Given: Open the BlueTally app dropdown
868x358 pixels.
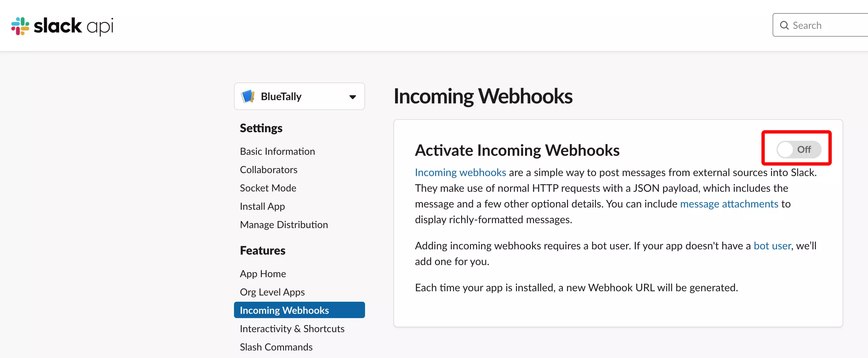Looking at the screenshot, I should click(299, 97).
